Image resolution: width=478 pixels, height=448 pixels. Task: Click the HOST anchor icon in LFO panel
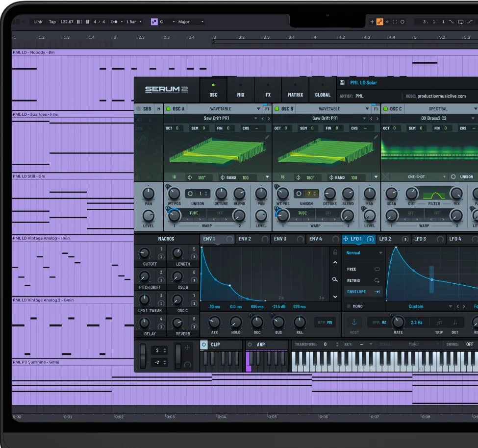tap(354, 322)
